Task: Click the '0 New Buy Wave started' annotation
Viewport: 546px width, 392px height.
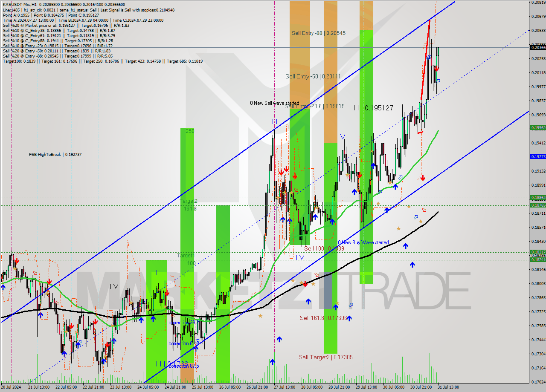Action: coord(363,242)
